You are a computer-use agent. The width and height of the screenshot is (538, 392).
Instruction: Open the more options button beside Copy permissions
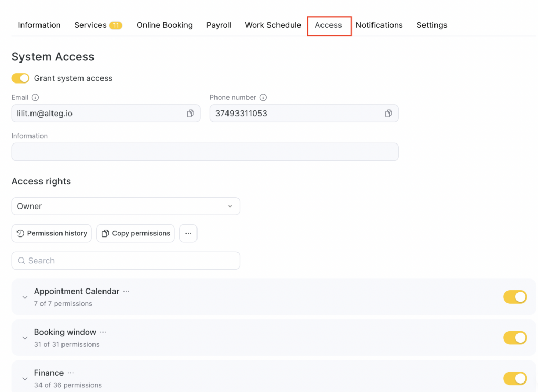click(188, 233)
